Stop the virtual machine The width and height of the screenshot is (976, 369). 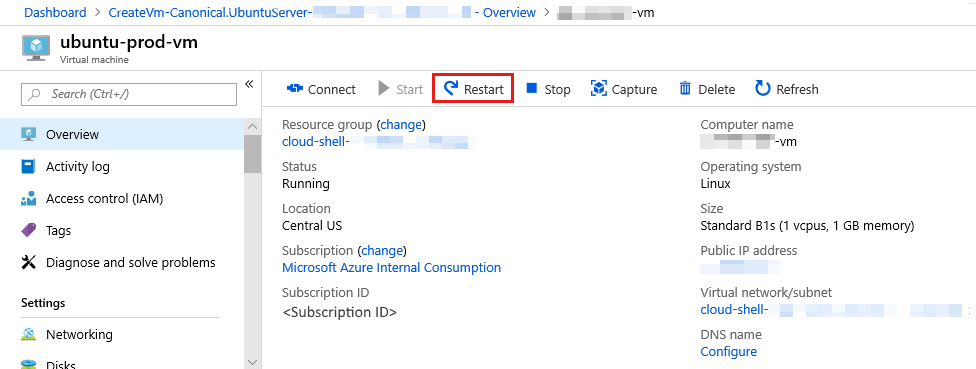[548, 89]
